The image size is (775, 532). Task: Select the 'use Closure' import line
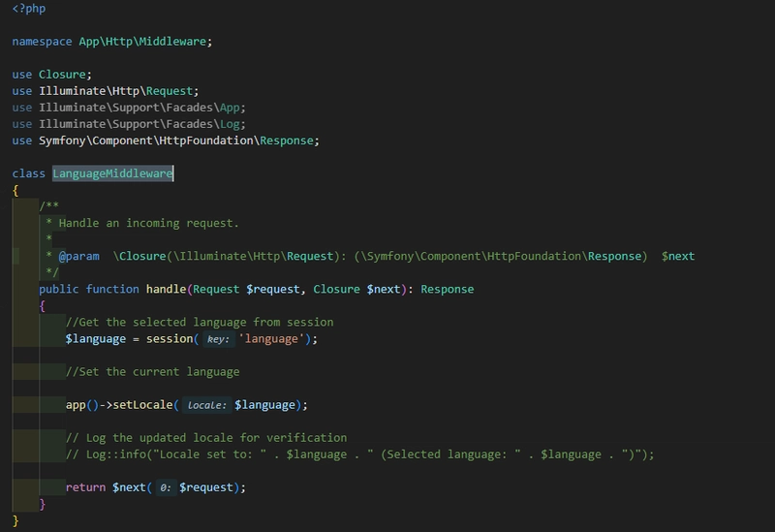tap(51, 74)
